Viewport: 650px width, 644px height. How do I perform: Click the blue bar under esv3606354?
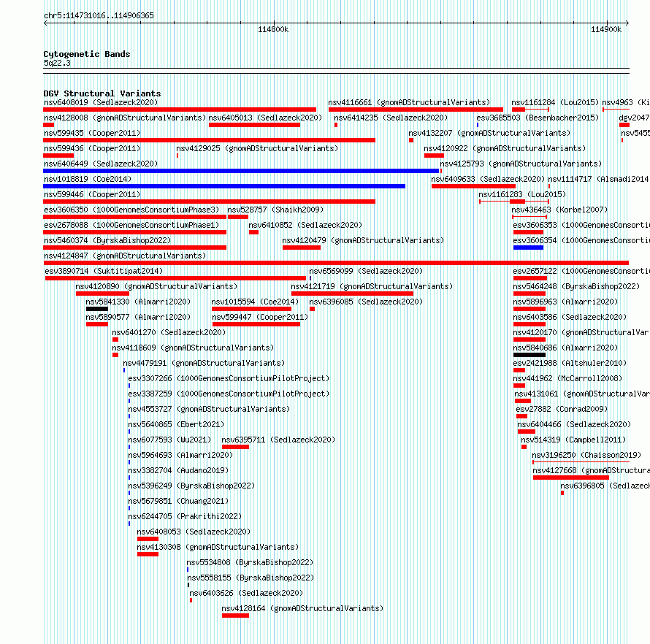[529, 248]
